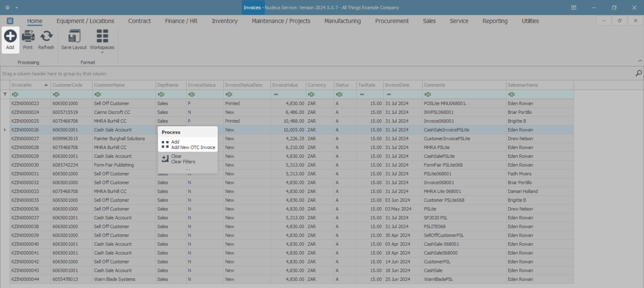
Task: Expand the quick access arrow beside gear
Action: click(17, 7)
